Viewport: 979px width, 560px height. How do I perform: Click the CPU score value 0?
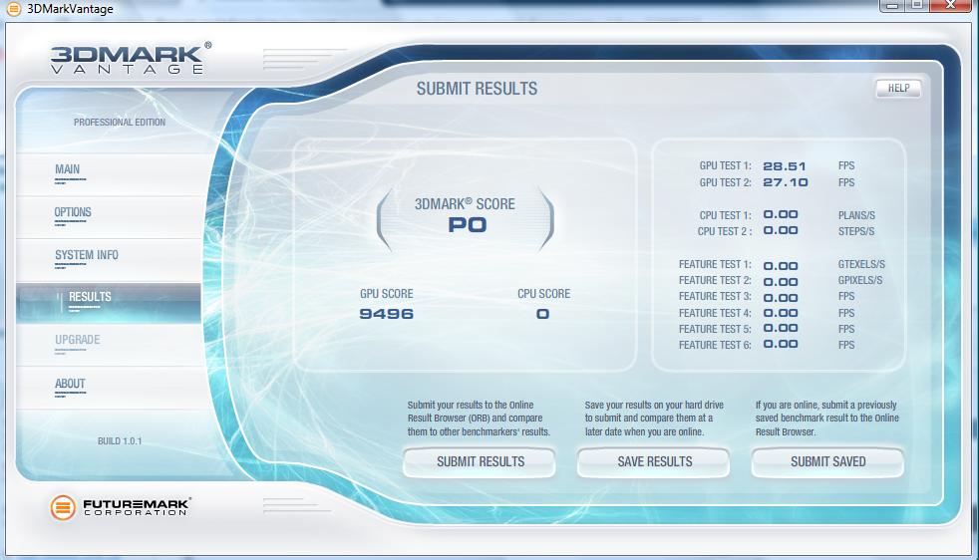(x=542, y=314)
